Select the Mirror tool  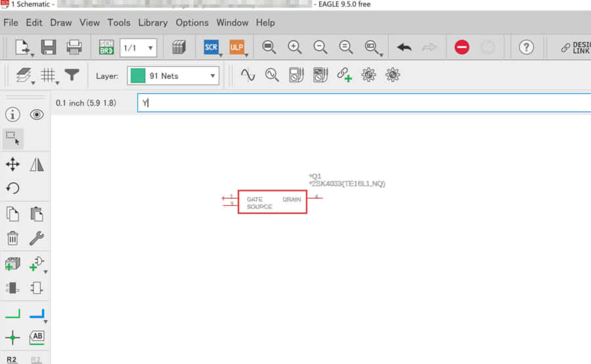click(37, 165)
